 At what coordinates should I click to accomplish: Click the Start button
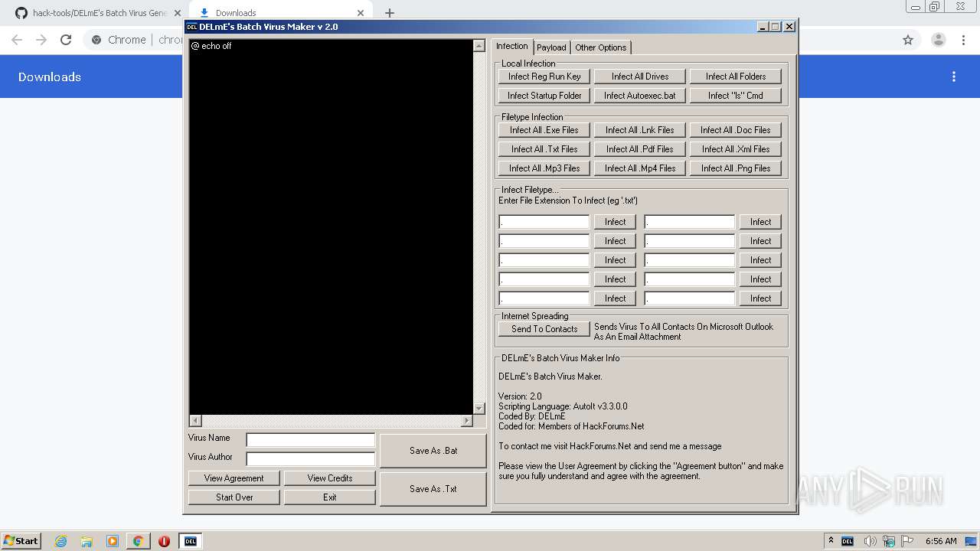coord(21,541)
